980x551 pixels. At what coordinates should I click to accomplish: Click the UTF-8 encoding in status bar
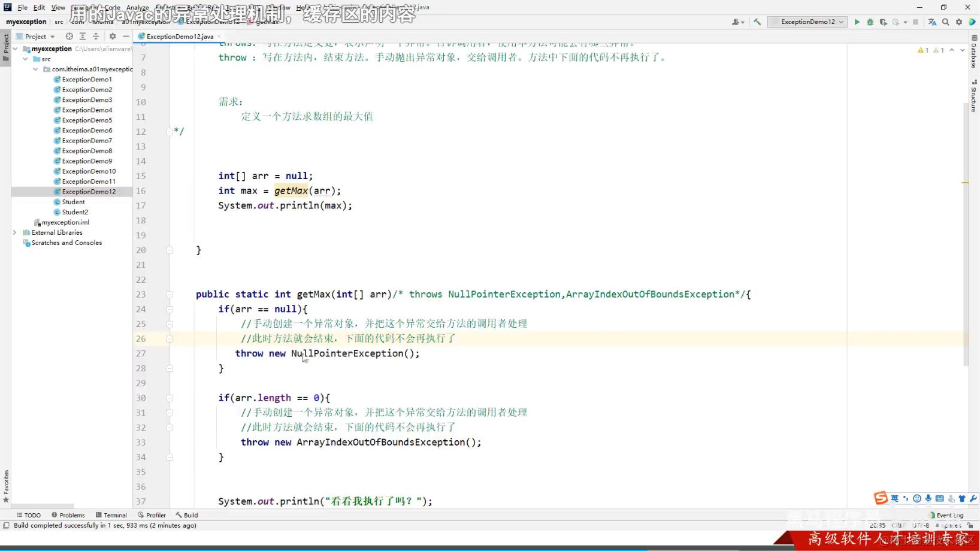pyautogui.click(x=921, y=525)
